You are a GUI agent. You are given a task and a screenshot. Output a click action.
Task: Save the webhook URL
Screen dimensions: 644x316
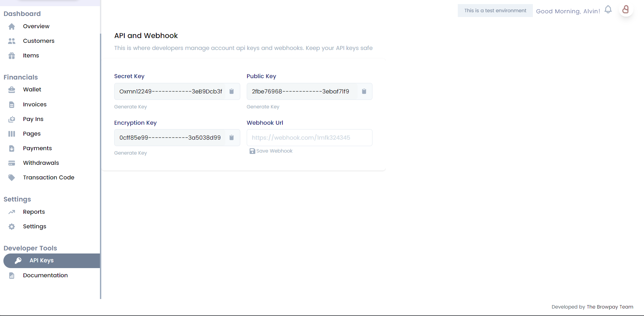(271, 151)
